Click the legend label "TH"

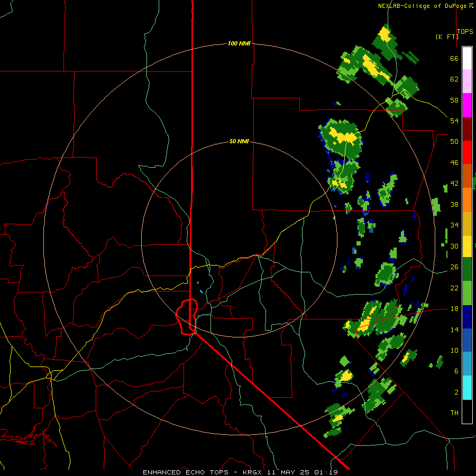[x=454, y=413]
